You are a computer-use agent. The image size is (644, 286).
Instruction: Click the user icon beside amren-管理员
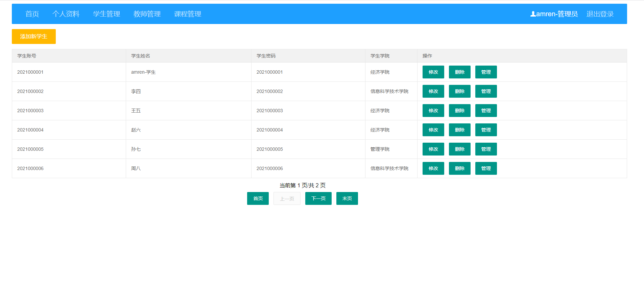pos(533,14)
